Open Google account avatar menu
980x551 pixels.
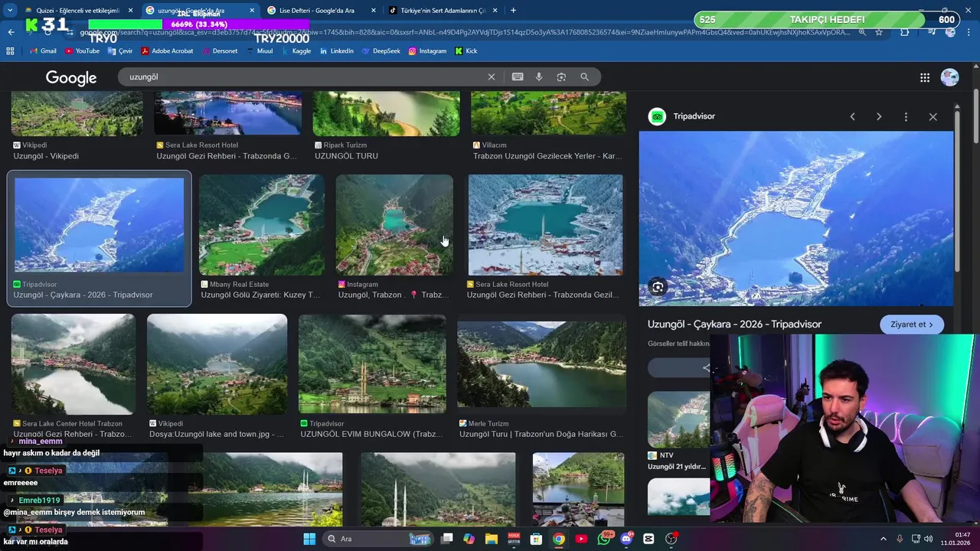pos(949,77)
